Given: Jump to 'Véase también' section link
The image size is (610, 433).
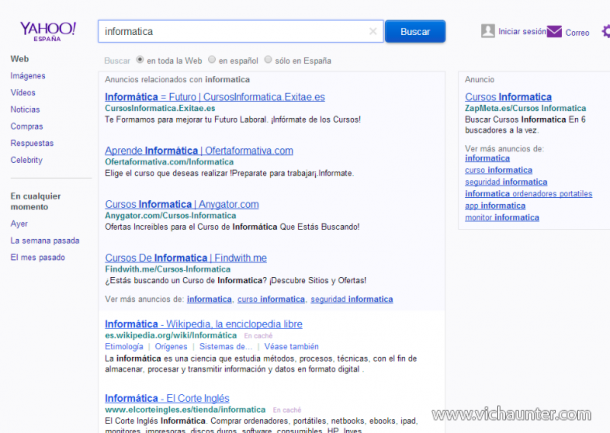Looking at the screenshot, I should coord(291,347).
